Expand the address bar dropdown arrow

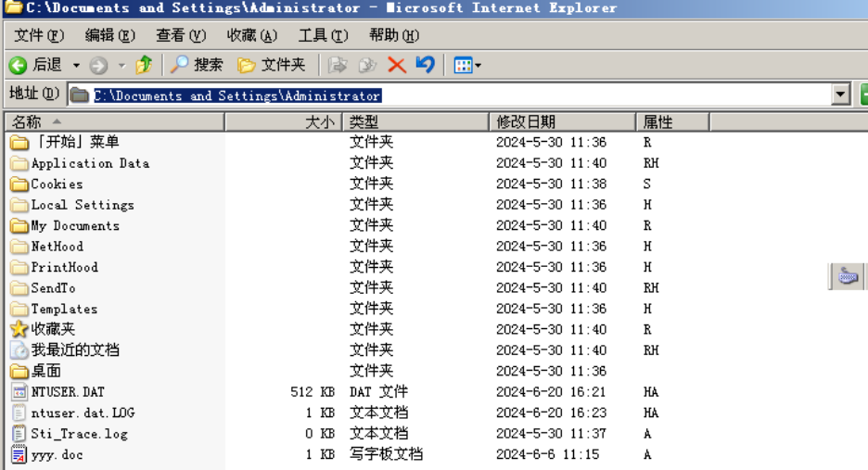pyautogui.click(x=840, y=95)
